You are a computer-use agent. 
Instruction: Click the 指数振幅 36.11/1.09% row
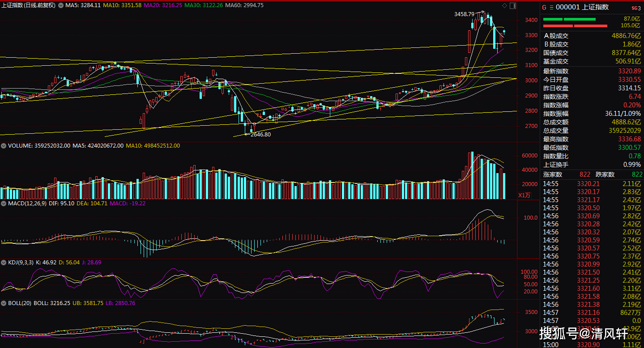tap(592, 114)
